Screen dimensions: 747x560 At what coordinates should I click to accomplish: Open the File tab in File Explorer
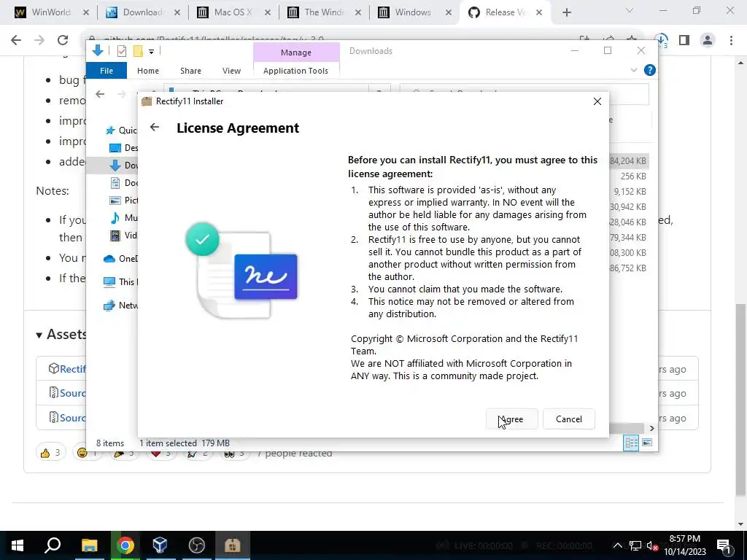point(107,71)
